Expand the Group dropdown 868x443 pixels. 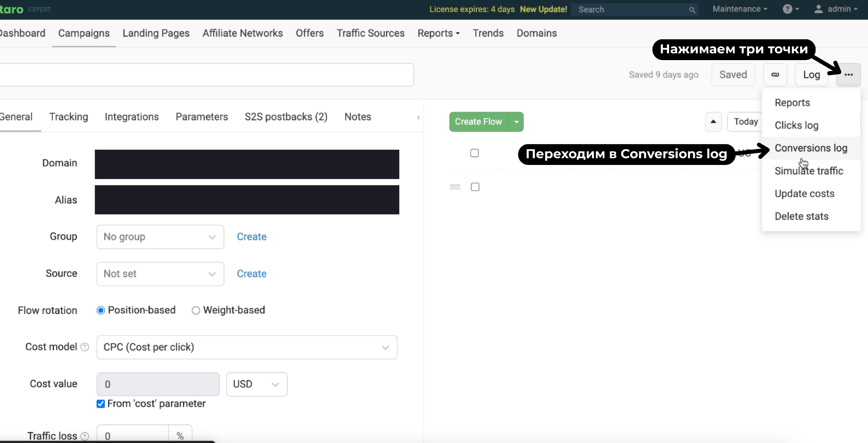pos(160,237)
